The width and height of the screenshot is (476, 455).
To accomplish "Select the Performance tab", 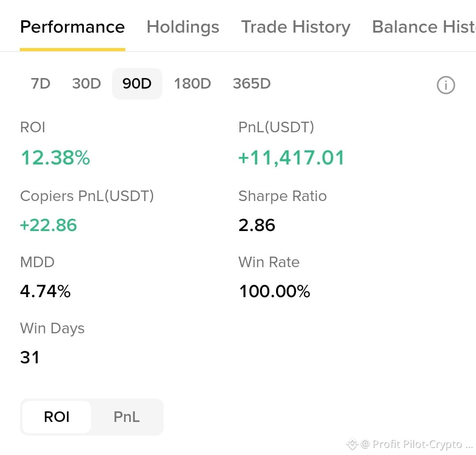I will [72, 27].
